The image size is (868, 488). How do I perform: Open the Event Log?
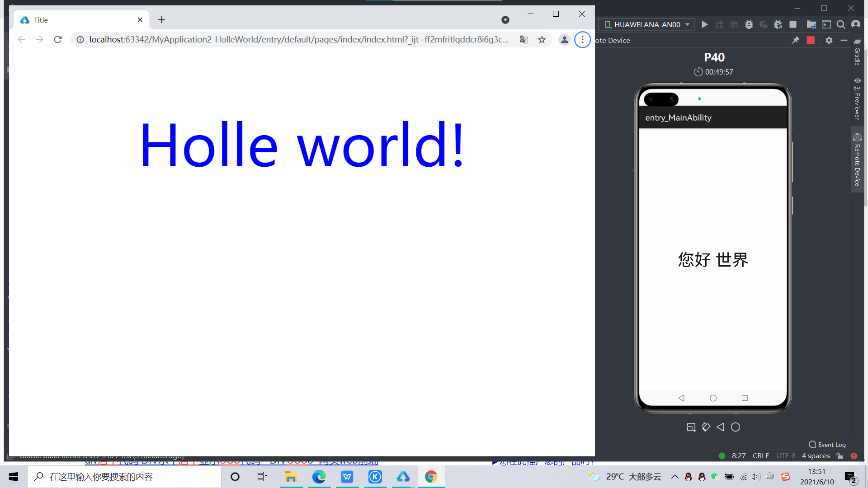point(827,445)
